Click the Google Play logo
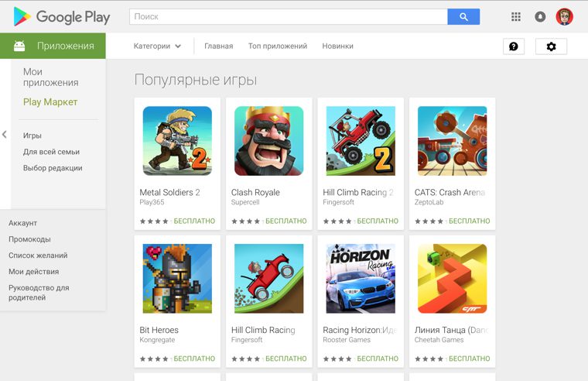Screen dimensions: 588x381 (x=62, y=17)
